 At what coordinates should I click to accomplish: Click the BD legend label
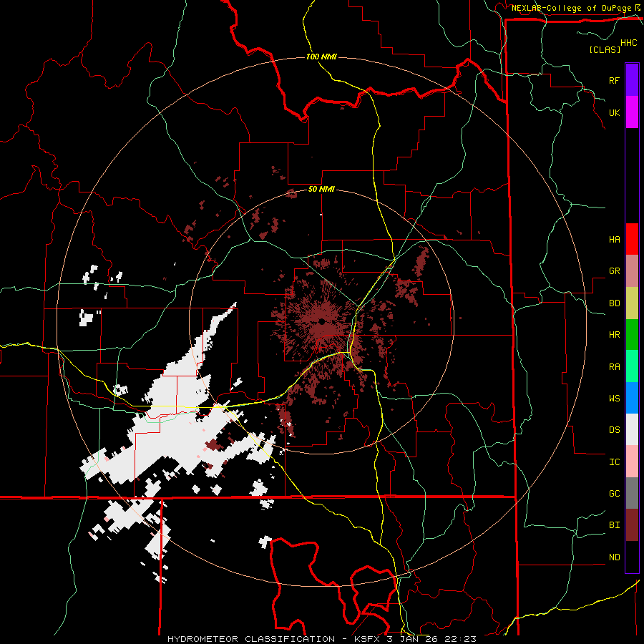click(x=614, y=303)
